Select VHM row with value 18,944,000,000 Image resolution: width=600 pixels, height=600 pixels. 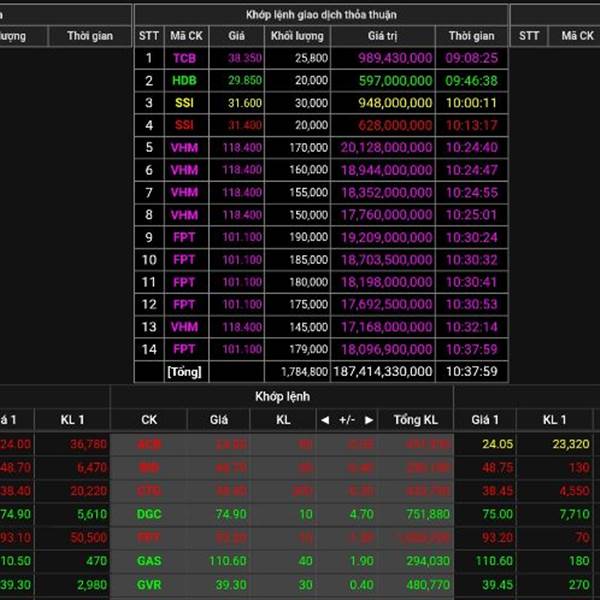tap(321, 170)
